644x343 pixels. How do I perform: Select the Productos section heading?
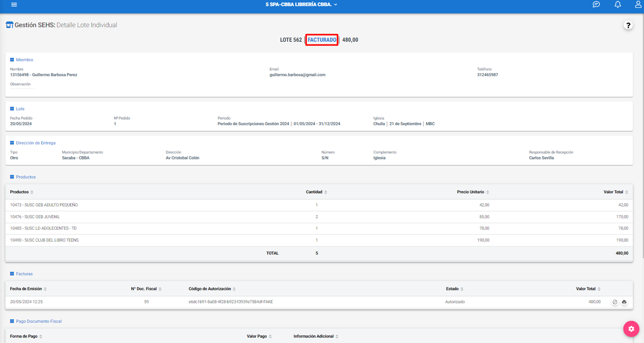(26, 177)
